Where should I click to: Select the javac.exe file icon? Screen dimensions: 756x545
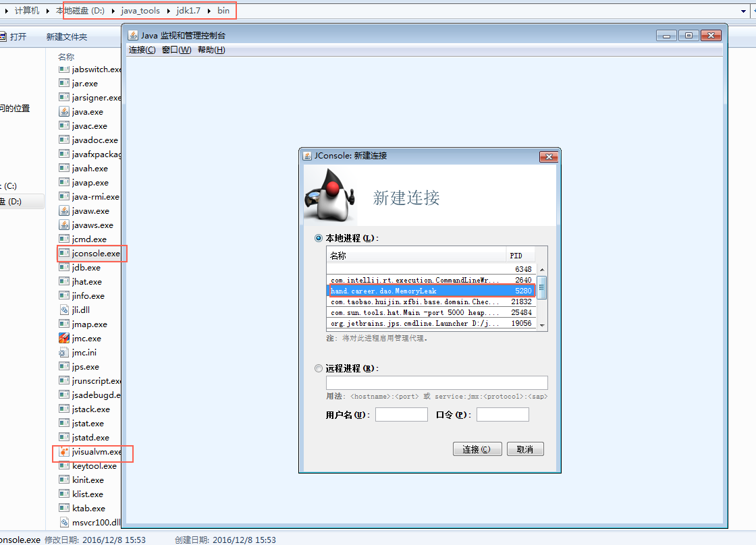(x=64, y=125)
